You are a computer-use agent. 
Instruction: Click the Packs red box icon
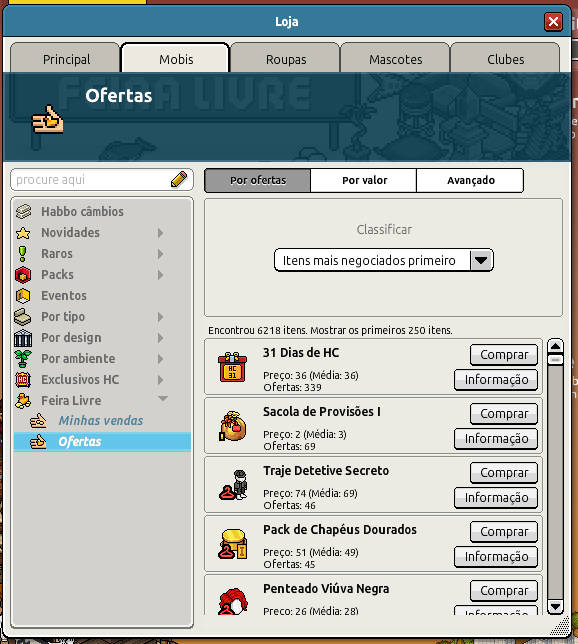(23, 275)
